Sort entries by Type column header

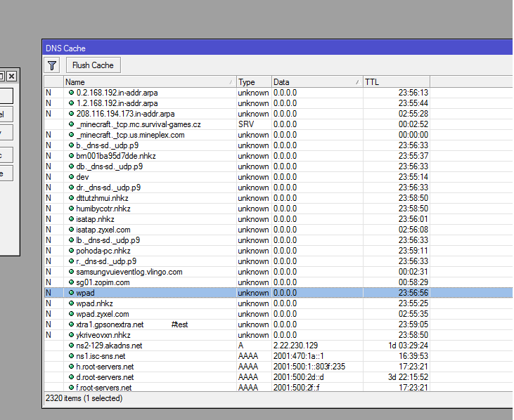tap(254, 82)
